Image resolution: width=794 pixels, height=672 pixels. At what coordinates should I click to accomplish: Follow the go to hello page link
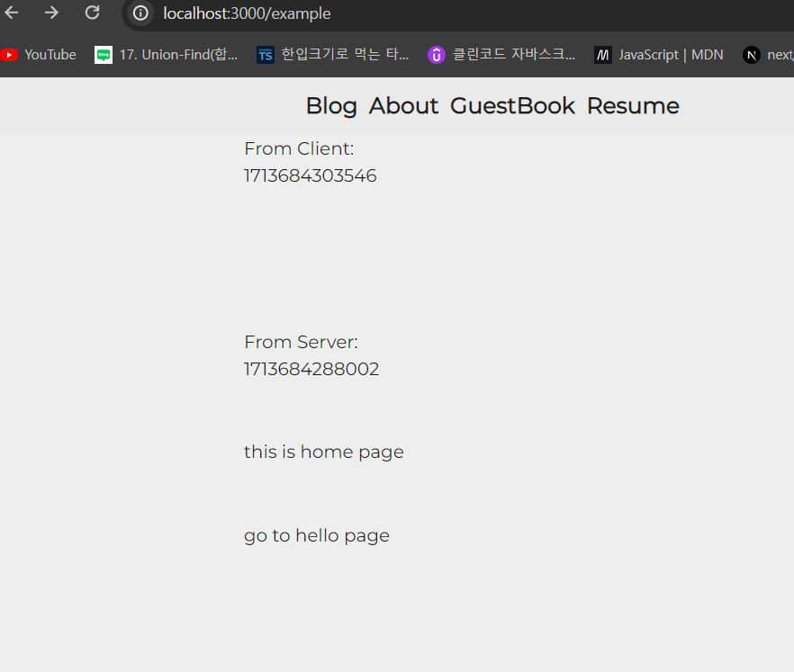pos(317,536)
